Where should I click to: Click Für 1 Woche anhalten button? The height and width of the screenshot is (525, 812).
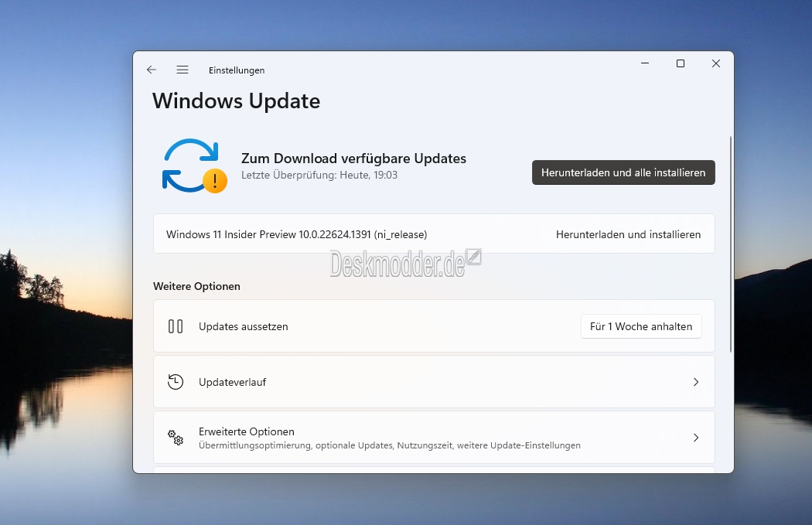pyautogui.click(x=641, y=326)
